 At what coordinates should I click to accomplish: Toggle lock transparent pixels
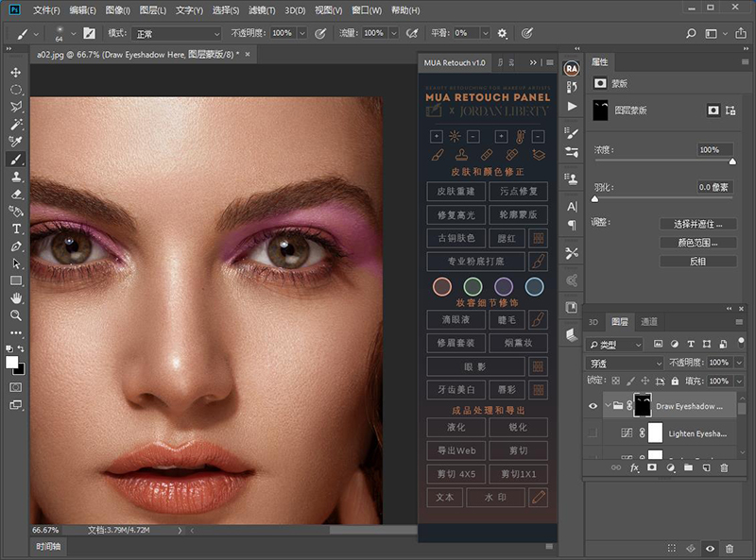(x=616, y=381)
